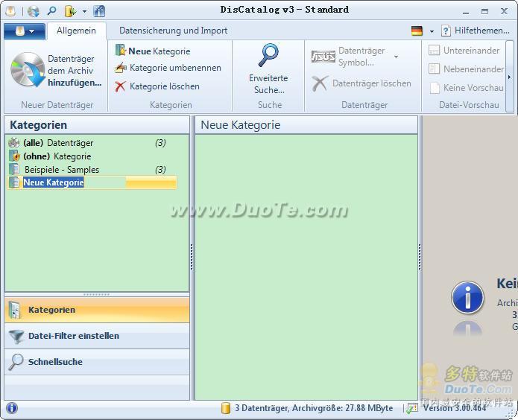The image size is (518, 420).
Task: Select (alle) Datenträger tree row
Action: (92, 143)
